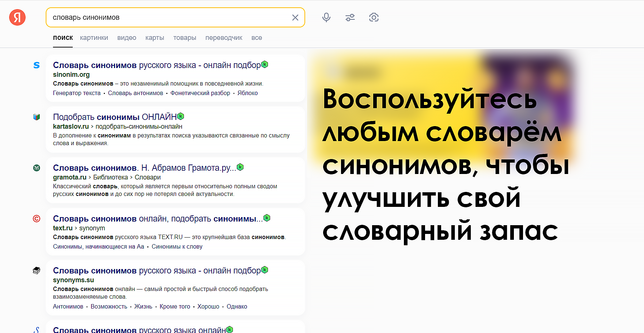Switch to the картинки tab

tap(94, 38)
